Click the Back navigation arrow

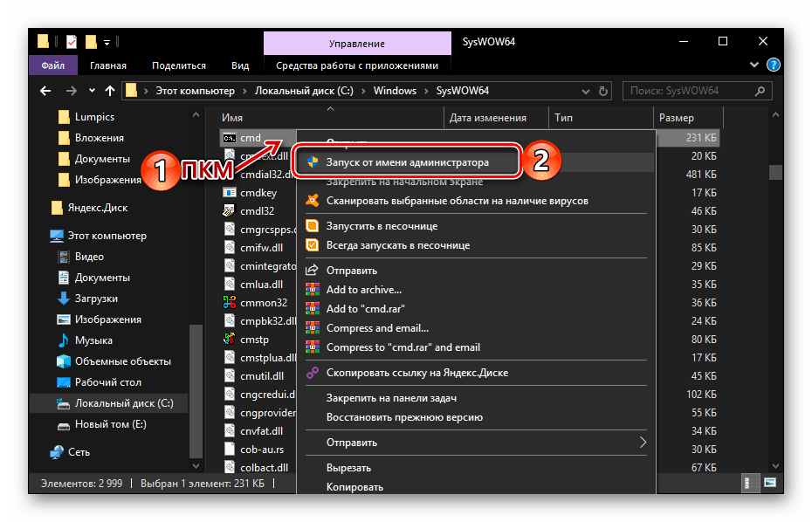pyautogui.click(x=45, y=91)
